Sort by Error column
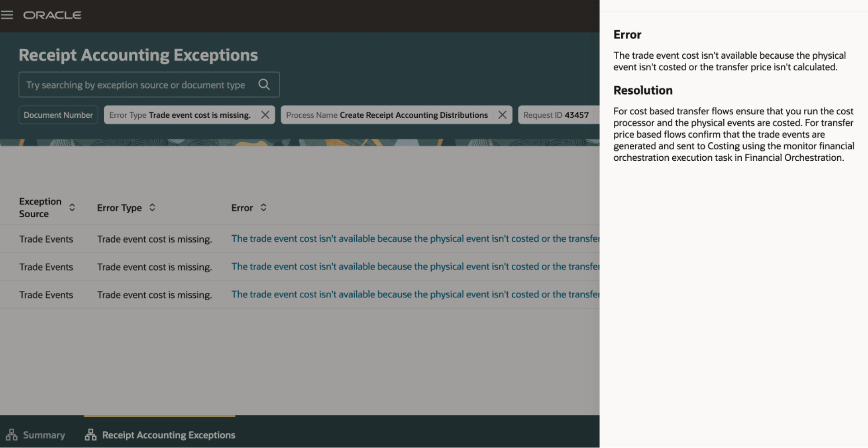Image resolution: width=868 pixels, height=448 pixels. point(264,207)
